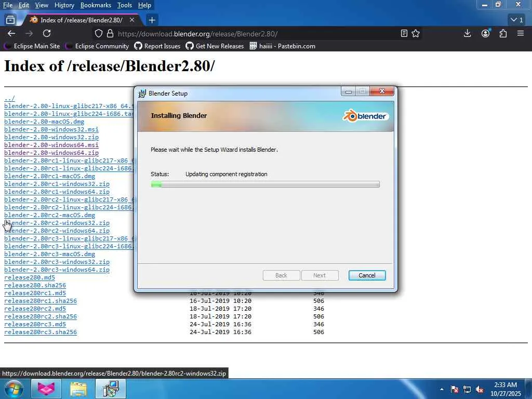This screenshot has width=532, height=399.
Task: Open release280rc3.md5 file link
Action: (35, 324)
